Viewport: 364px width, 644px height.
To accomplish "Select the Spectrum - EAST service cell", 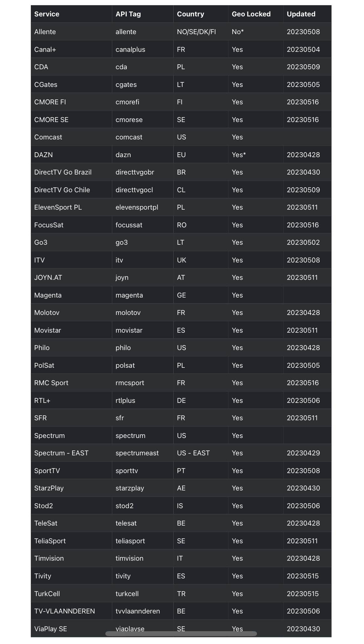I will [x=61, y=453].
